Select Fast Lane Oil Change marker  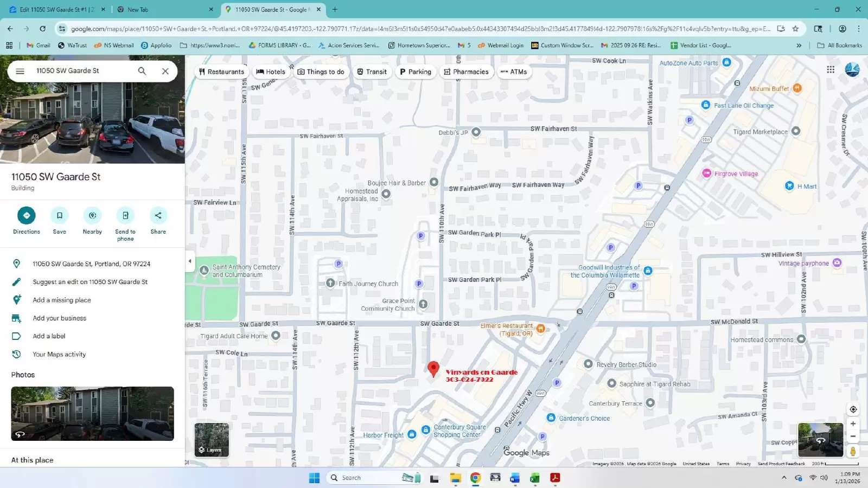pyautogui.click(x=706, y=105)
